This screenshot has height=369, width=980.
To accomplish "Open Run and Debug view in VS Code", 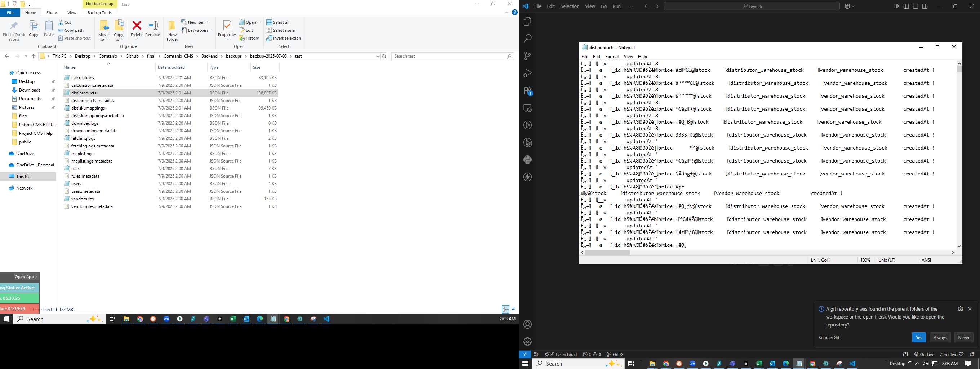I will [x=527, y=73].
